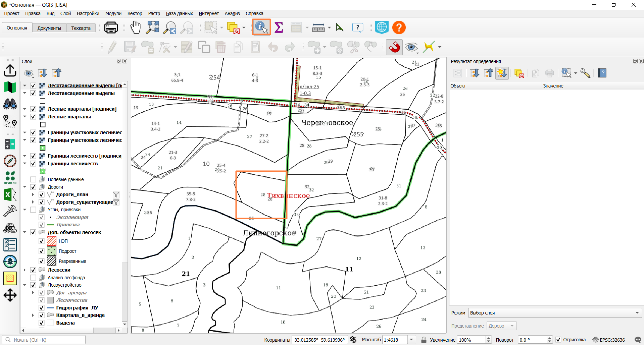
Task: Click the green map icon in sidebar
Action: [10, 87]
